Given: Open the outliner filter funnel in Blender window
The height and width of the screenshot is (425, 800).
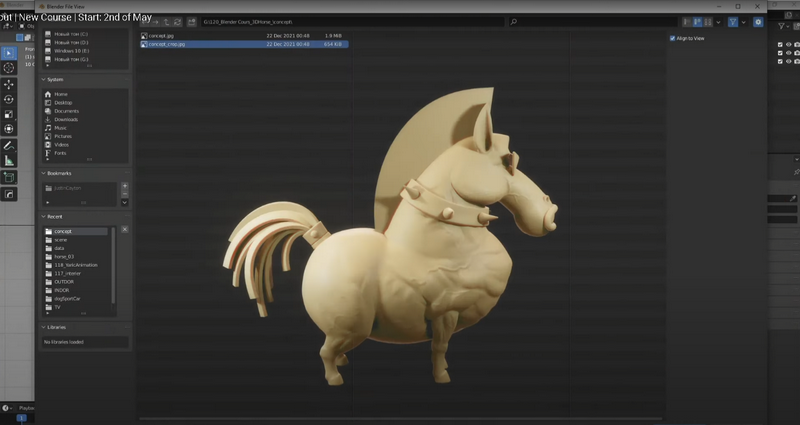Looking at the screenshot, I should [781, 26].
